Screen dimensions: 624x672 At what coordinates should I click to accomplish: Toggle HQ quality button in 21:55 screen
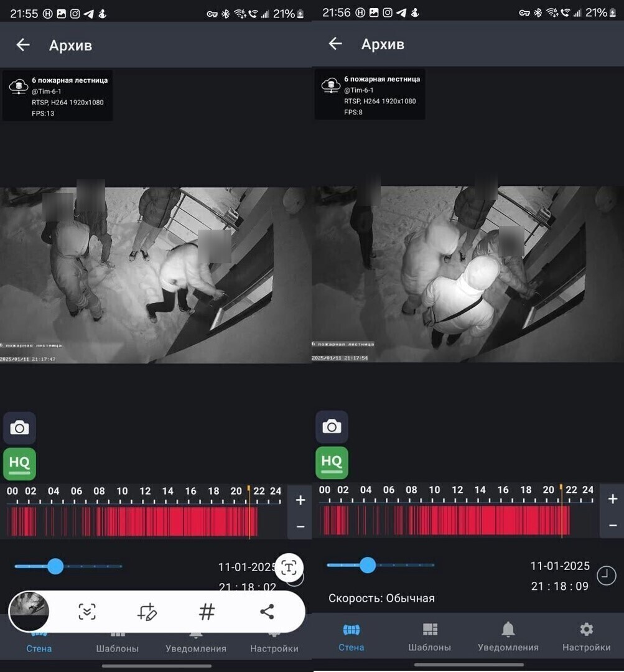[x=19, y=464]
